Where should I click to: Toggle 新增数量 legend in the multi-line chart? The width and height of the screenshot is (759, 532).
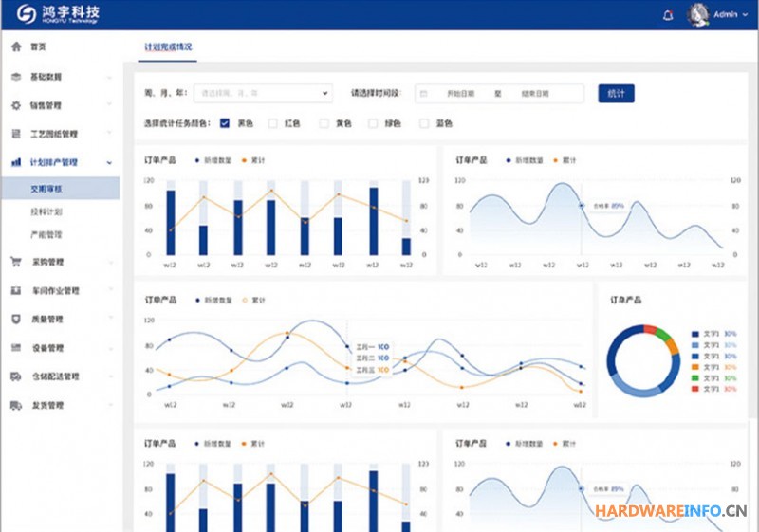click(x=213, y=300)
